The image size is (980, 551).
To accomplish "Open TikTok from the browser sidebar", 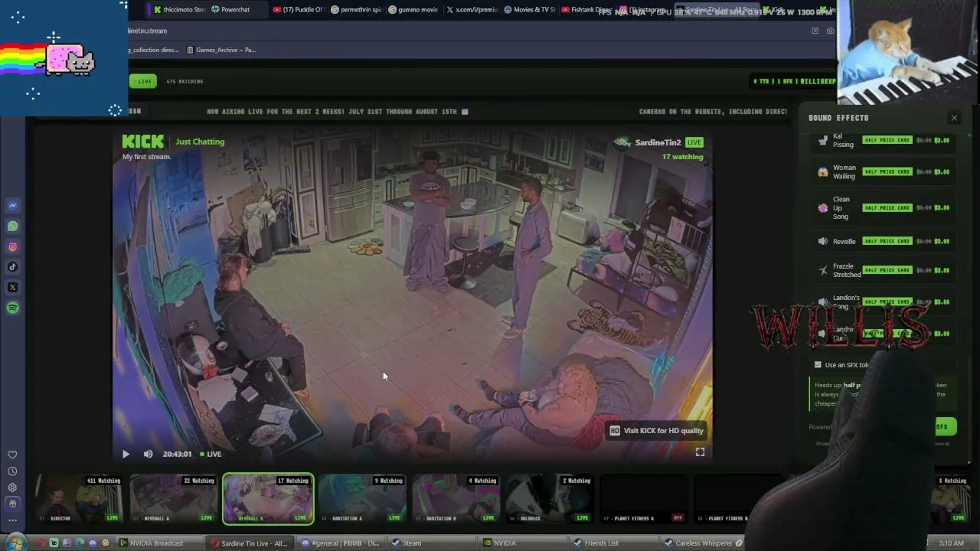I will pyautogui.click(x=12, y=267).
